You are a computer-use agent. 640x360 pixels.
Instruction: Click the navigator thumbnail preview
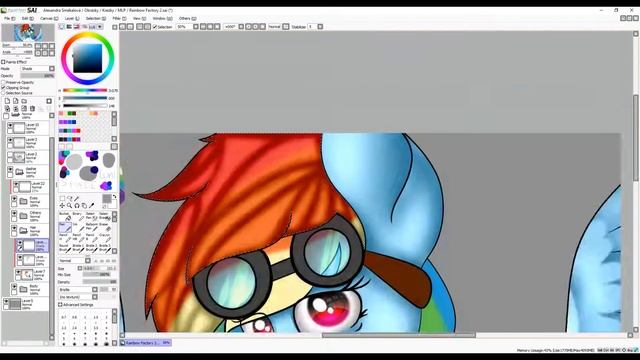(28, 33)
